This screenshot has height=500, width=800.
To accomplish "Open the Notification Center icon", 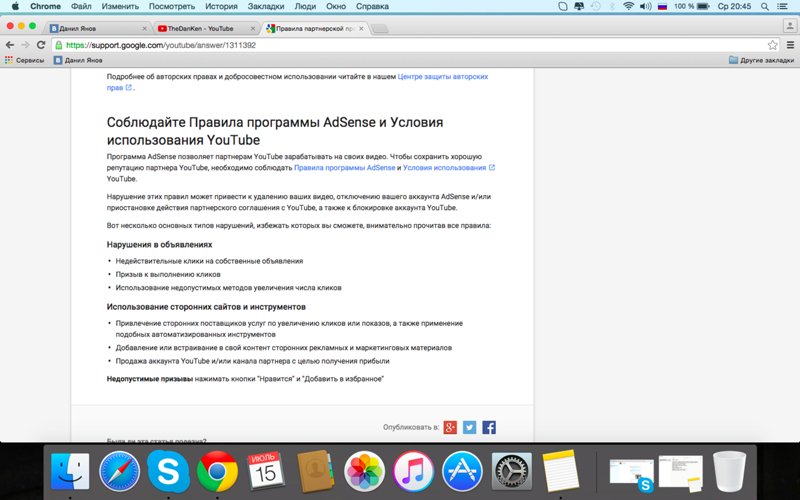I will click(x=782, y=6).
